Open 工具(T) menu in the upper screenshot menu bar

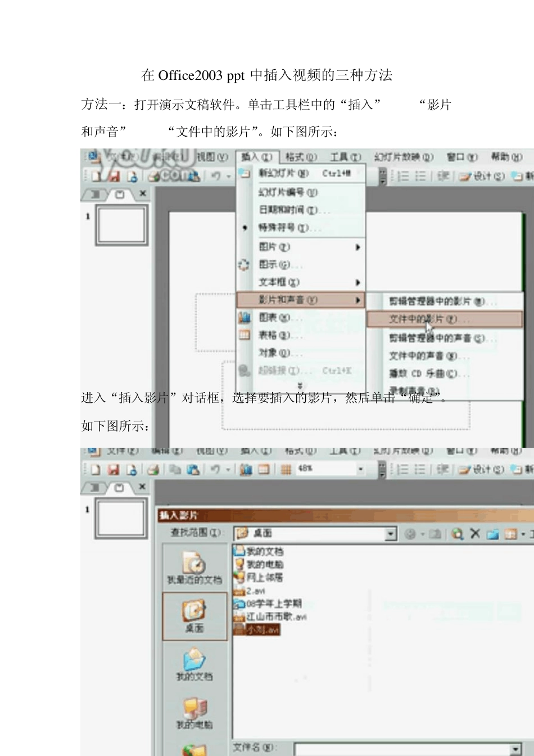click(345, 157)
